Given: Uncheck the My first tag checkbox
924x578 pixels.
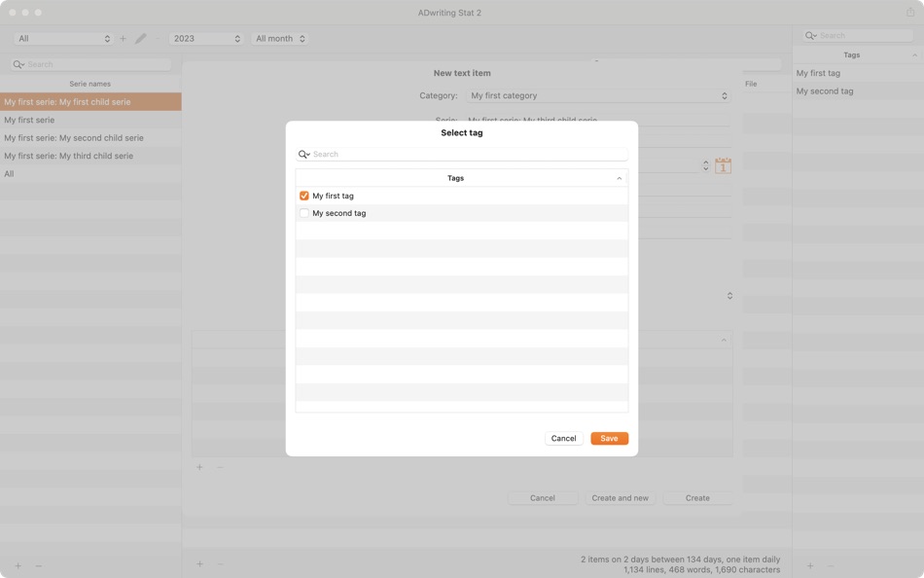Looking at the screenshot, I should tap(304, 196).
